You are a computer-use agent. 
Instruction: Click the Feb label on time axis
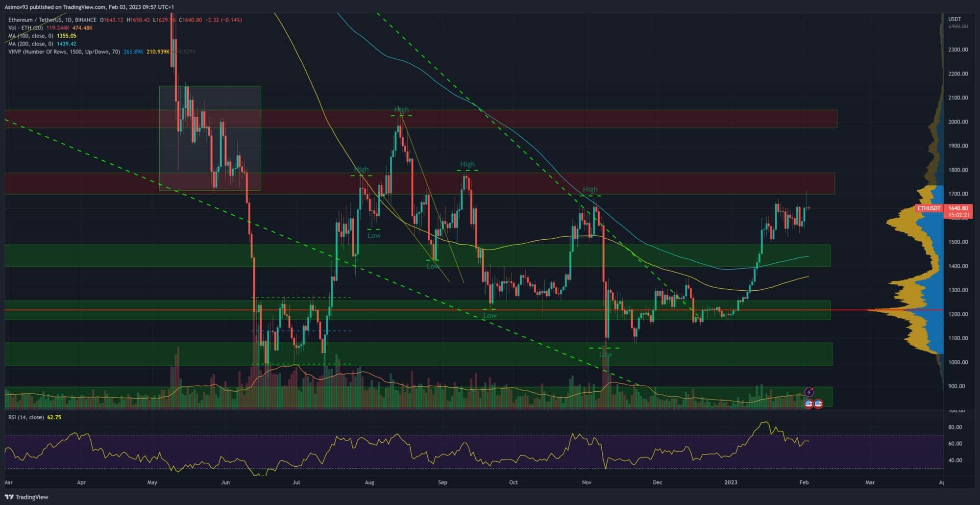click(x=804, y=482)
